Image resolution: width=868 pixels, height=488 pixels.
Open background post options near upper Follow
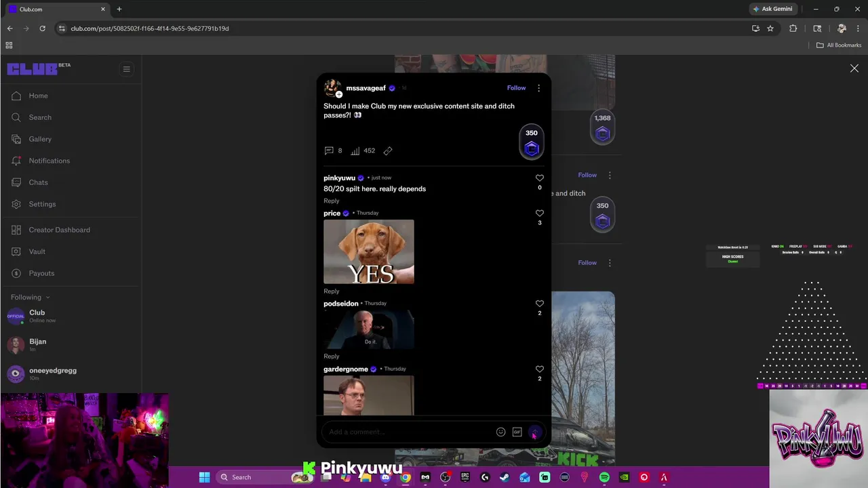click(x=610, y=175)
